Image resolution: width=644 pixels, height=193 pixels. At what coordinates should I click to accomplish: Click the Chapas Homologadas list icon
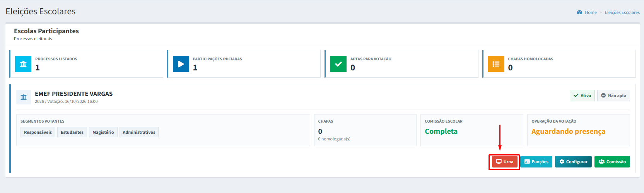496,64
